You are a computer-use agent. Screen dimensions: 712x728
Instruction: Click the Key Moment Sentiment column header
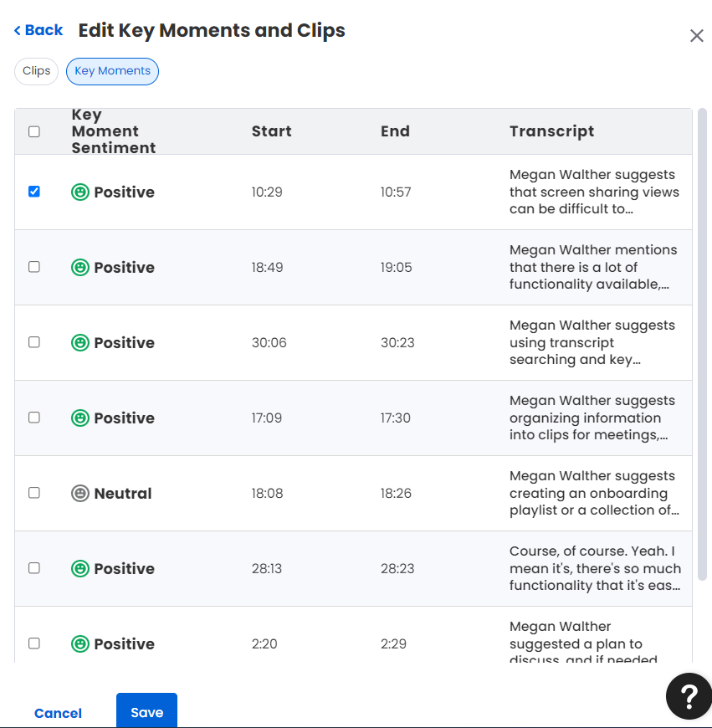(x=114, y=131)
